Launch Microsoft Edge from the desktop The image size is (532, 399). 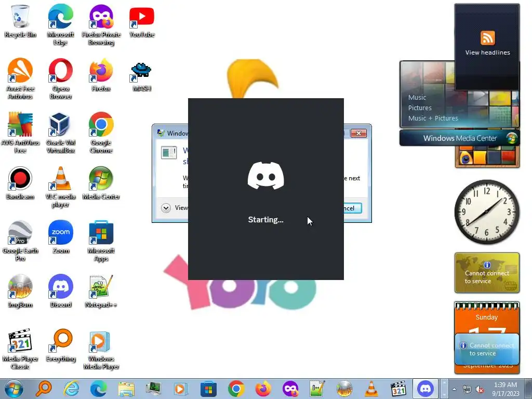[x=60, y=24]
